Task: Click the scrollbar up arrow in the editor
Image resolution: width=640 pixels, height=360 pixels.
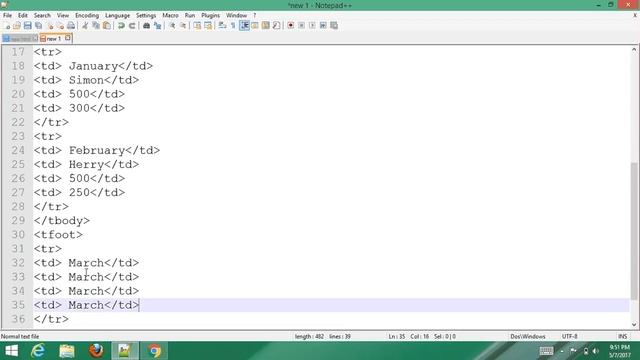Action: [634, 49]
